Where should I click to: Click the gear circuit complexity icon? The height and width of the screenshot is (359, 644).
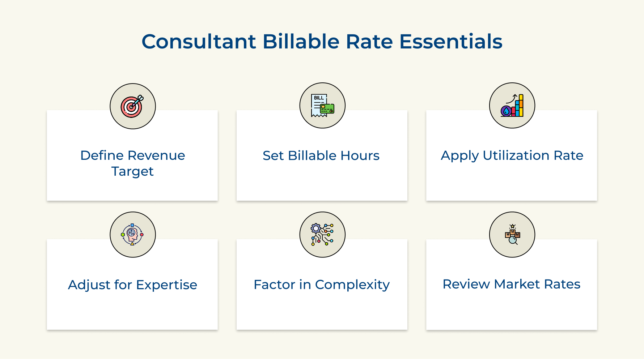(x=322, y=235)
